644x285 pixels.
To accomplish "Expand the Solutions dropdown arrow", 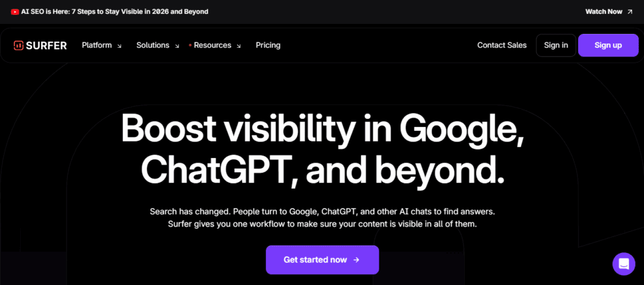I will tap(177, 46).
